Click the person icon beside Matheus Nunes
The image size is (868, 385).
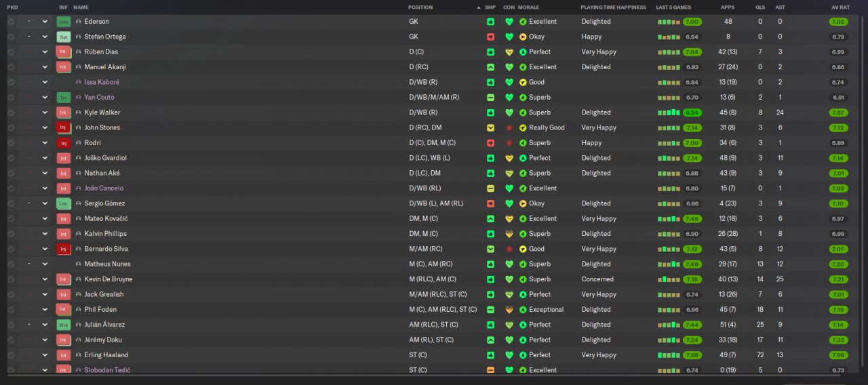click(x=79, y=264)
